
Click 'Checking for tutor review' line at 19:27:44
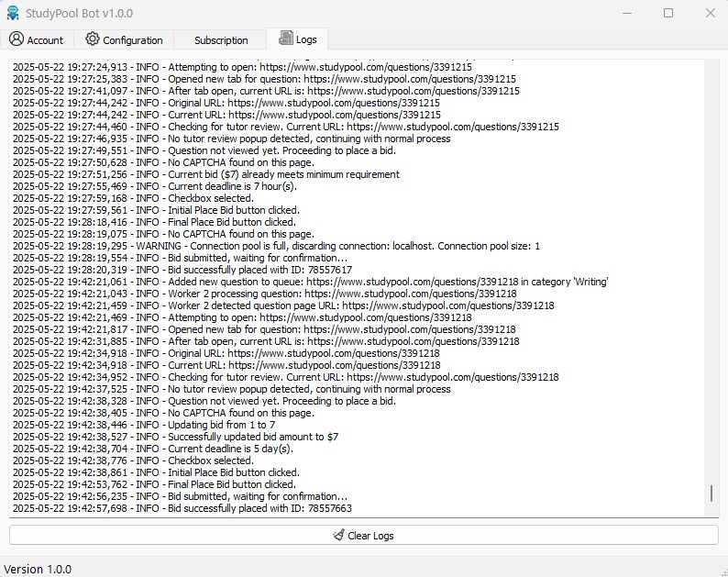point(286,127)
